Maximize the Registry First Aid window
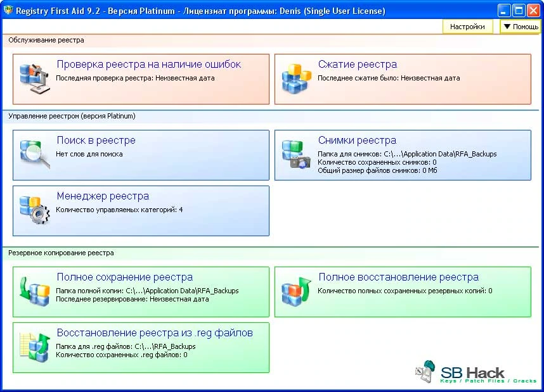 coord(519,10)
